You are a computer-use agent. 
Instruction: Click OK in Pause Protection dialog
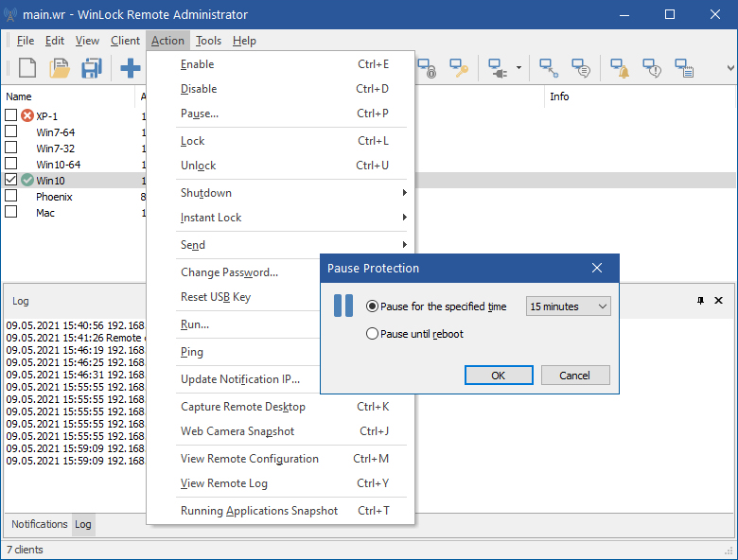pos(499,376)
